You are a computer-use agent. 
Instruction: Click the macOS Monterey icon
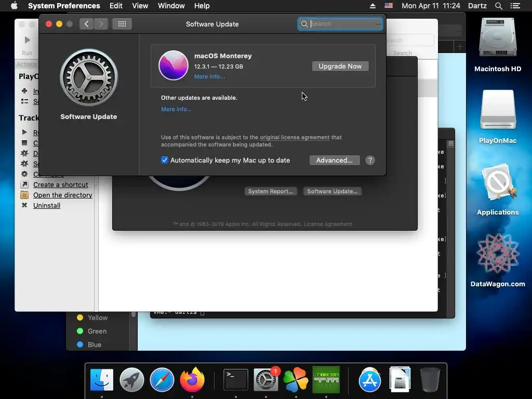[x=174, y=65]
